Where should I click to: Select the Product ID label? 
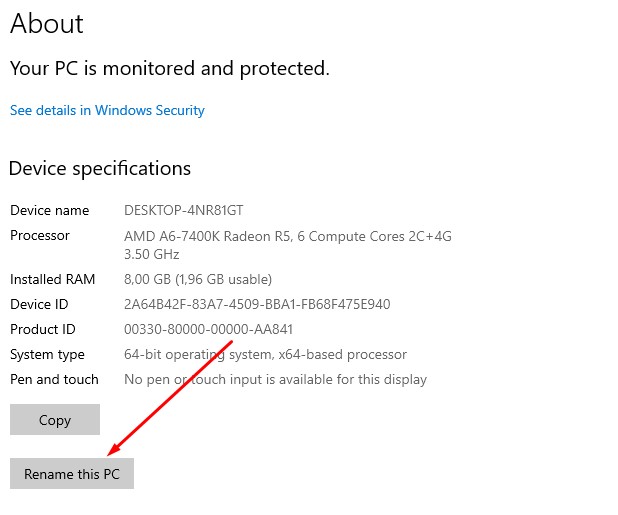click(x=43, y=329)
